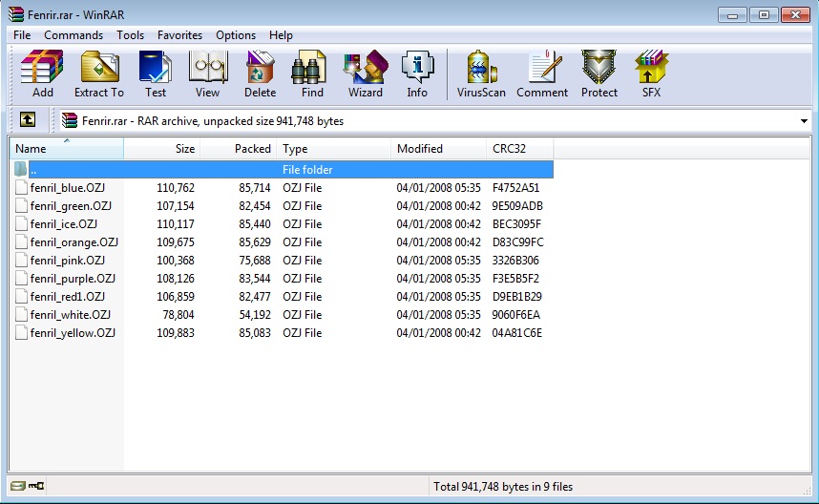
Task: Open the Find binoculars tool
Action: click(312, 73)
